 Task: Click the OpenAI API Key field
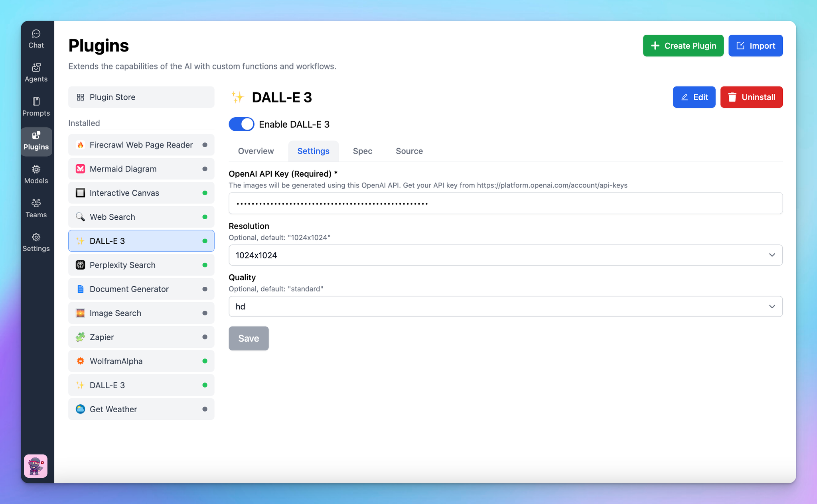coord(505,203)
